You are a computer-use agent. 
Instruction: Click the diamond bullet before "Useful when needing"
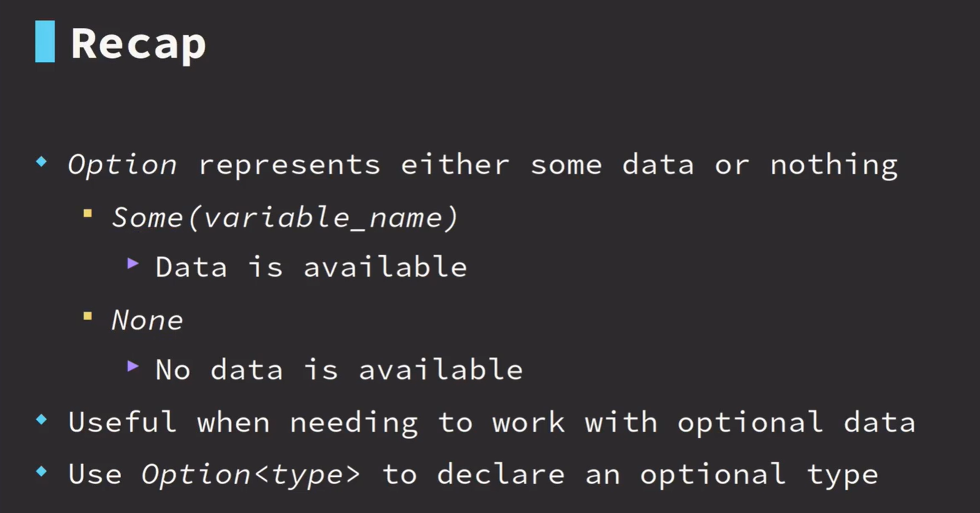[42, 419]
